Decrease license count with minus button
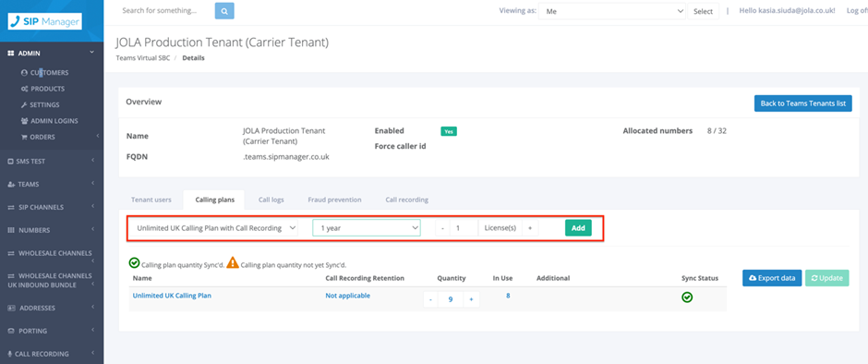Image resolution: width=868 pixels, height=364 pixels. tap(442, 227)
